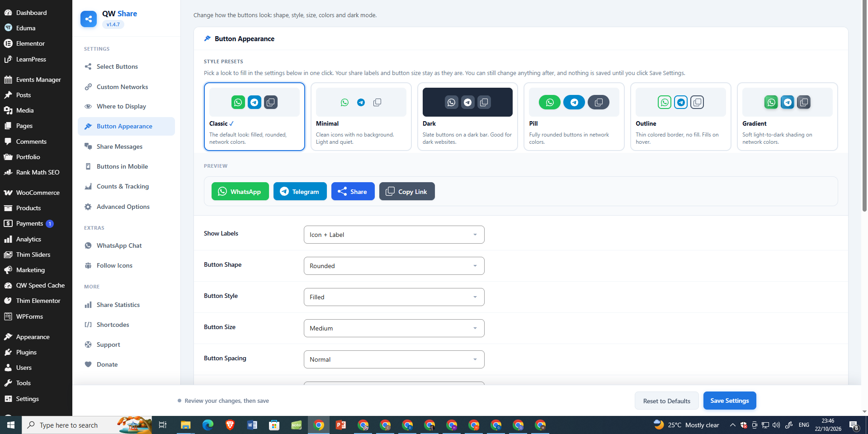The image size is (868, 434).
Task: Click the Copy Link preview button
Action: point(407,191)
